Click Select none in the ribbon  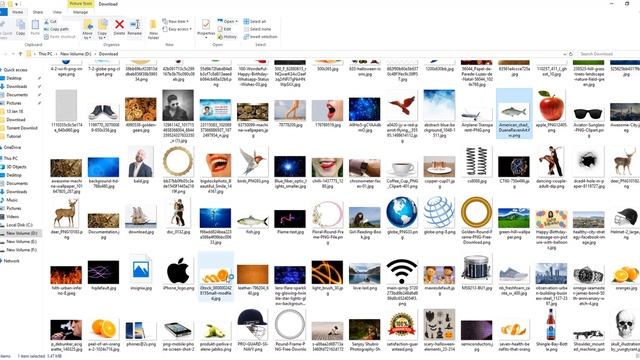(x=257, y=29)
